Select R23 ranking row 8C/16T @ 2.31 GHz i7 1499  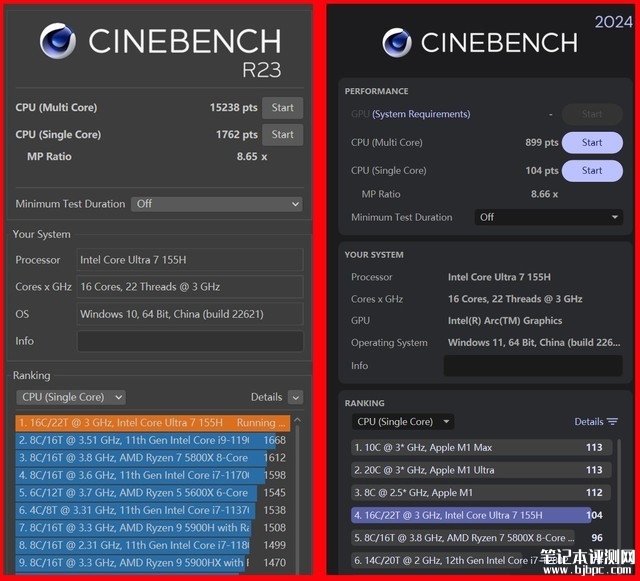point(153,545)
